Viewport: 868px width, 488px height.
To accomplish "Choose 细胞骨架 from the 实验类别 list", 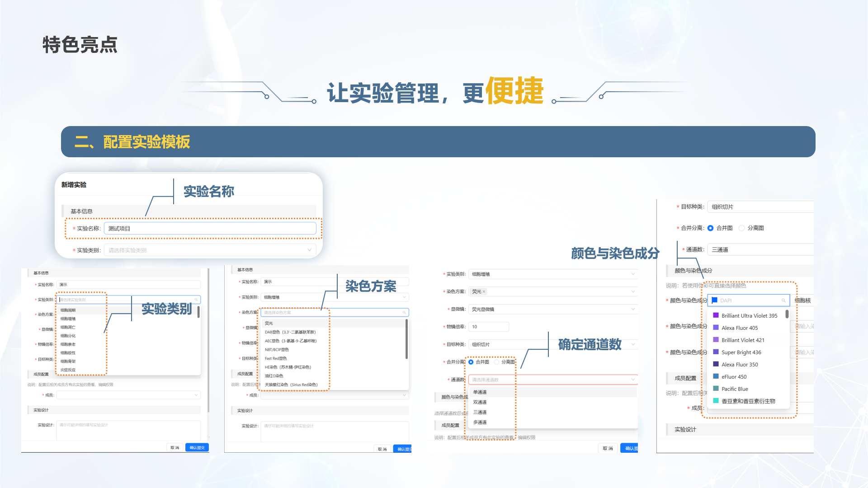I will [68, 361].
